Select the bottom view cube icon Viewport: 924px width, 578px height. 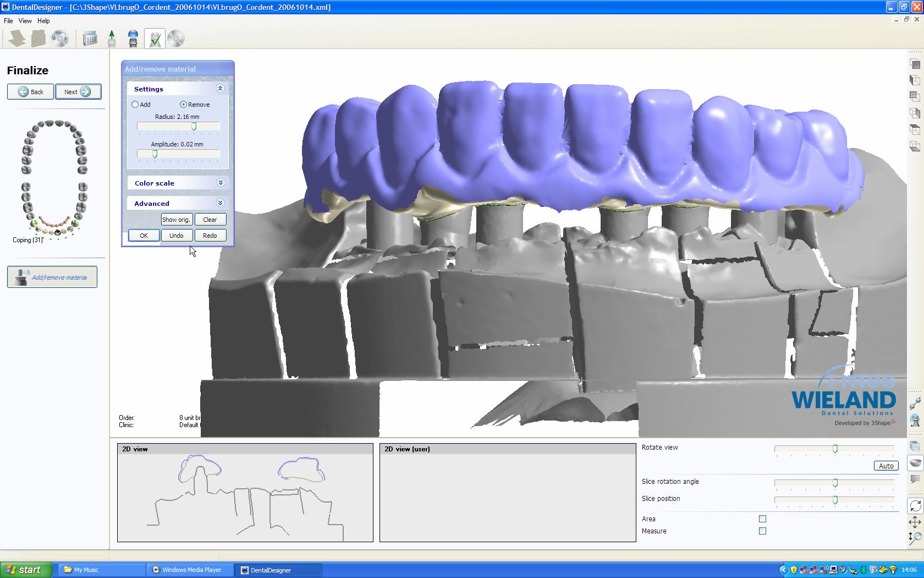tap(915, 146)
